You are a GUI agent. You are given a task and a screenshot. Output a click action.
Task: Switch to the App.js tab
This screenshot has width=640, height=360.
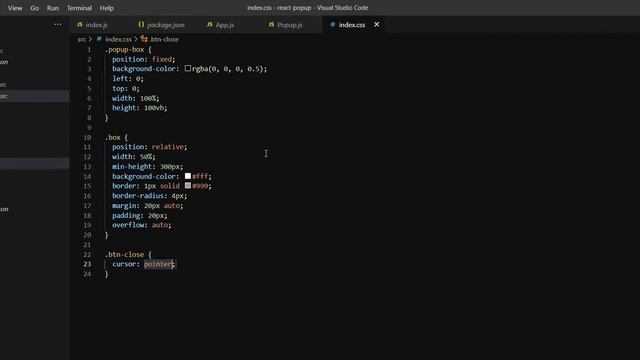(x=225, y=25)
